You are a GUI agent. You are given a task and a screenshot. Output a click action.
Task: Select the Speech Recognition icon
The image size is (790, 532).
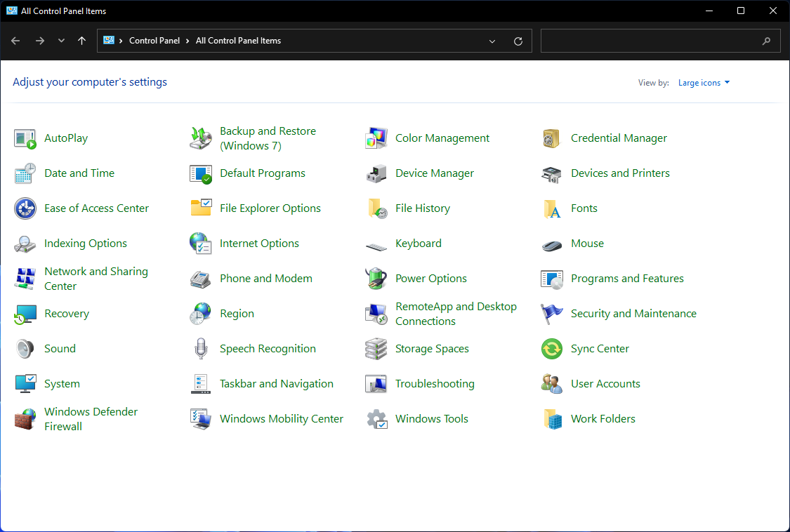268,348
